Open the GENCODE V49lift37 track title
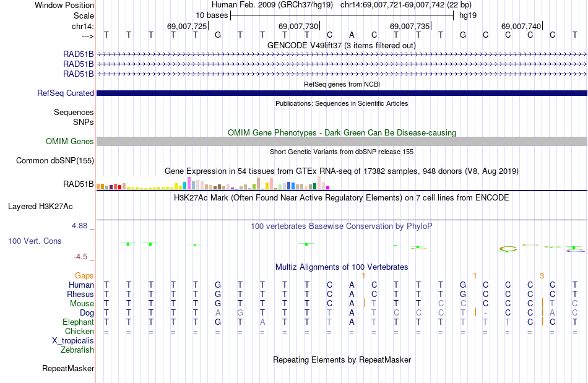 pos(341,45)
